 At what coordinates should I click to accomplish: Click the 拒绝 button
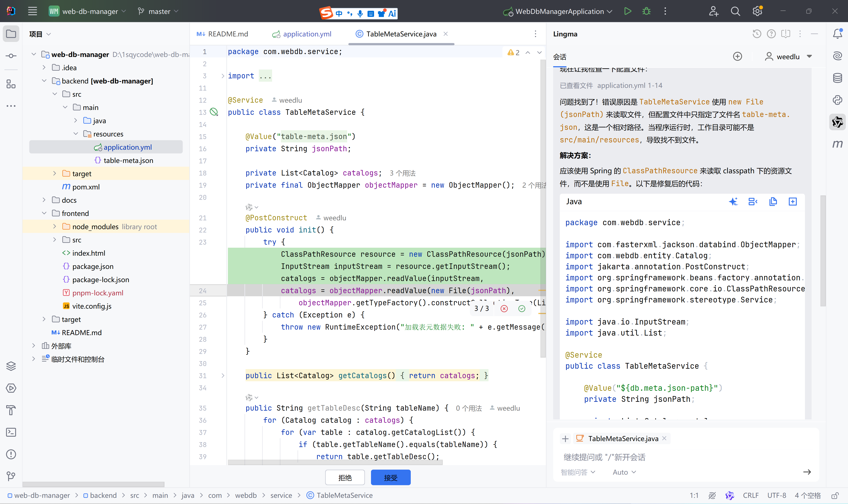[x=345, y=478]
